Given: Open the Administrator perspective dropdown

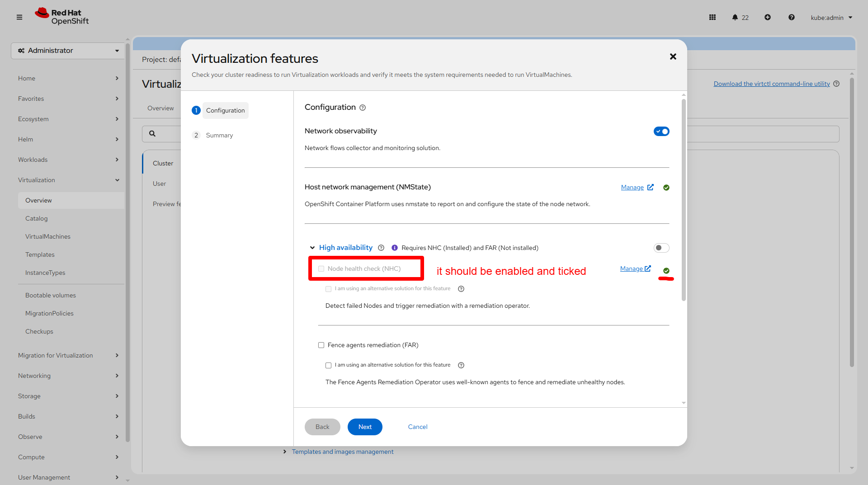Looking at the screenshot, I should pyautogui.click(x=68, y=51).
